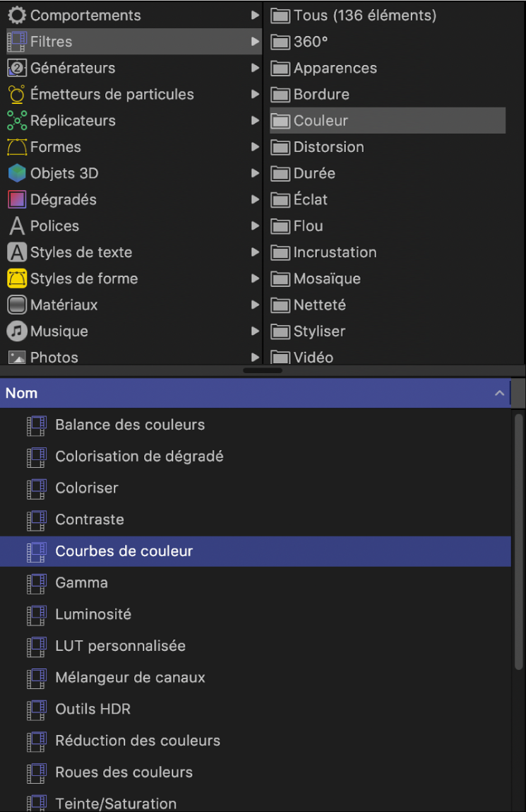Click the Filtres category icon
Viewport: 526px width, 812px height.
click(16, 41)
